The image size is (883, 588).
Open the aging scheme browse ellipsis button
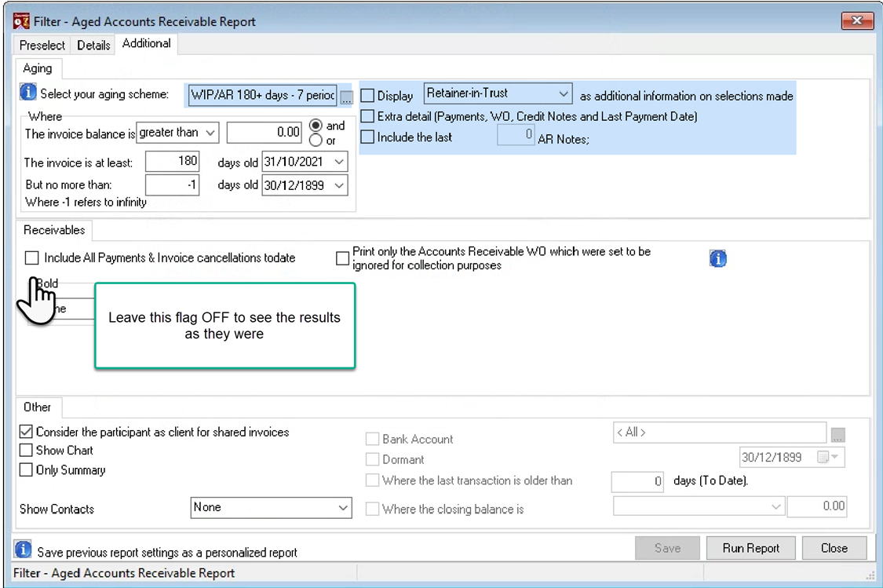pyautogui.click(x=346, y=97)
